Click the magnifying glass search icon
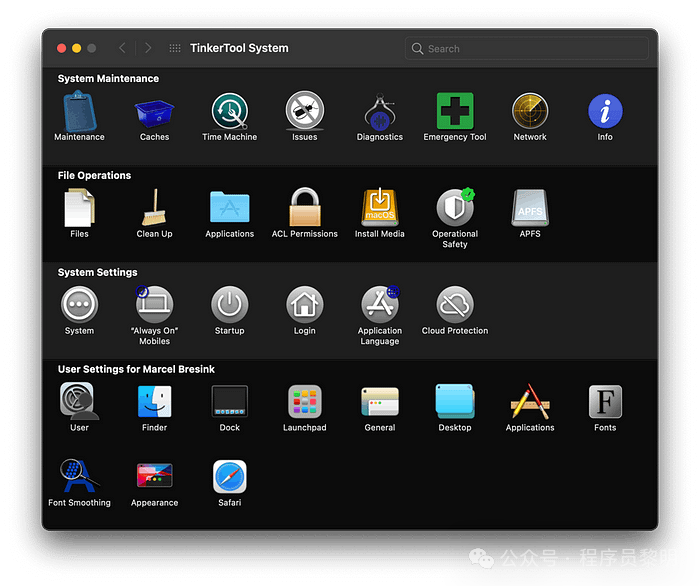 pos(417,48)
